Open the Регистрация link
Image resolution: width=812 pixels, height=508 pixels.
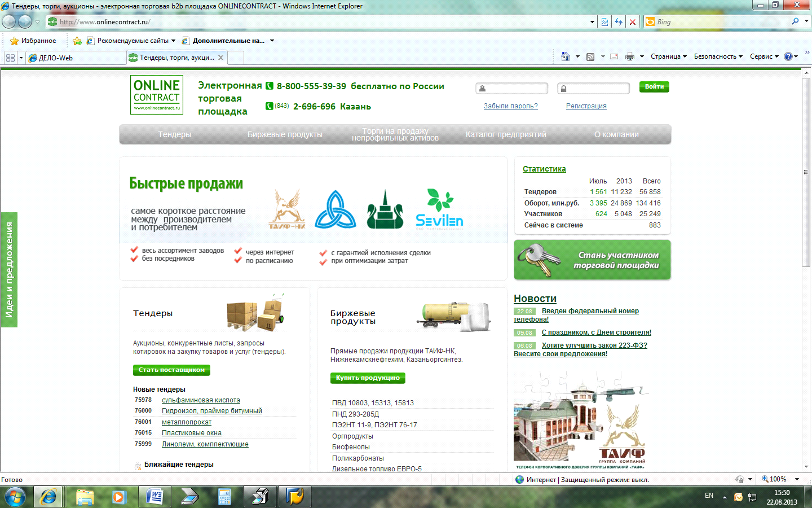pos(586,106)
